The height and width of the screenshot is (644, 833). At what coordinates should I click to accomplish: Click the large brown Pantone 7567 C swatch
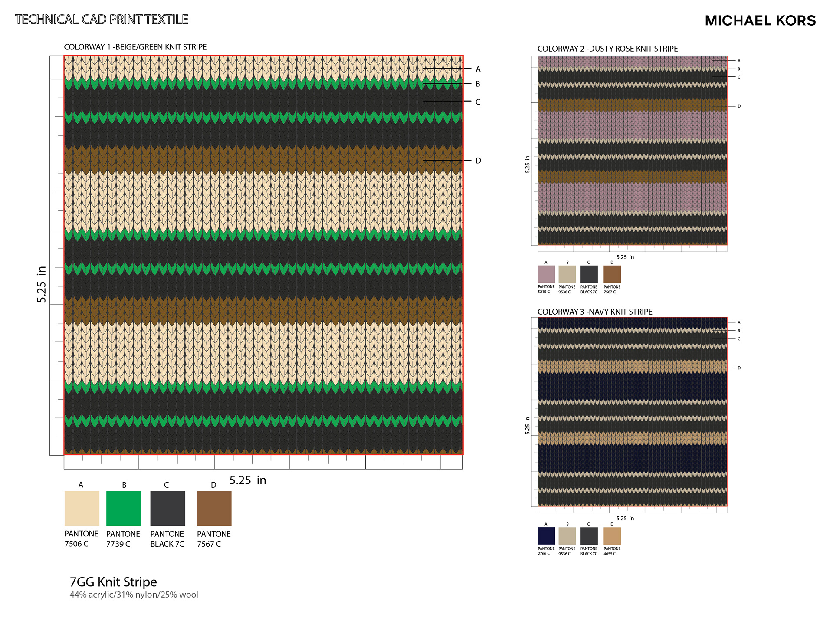click(x=214, y=508)
